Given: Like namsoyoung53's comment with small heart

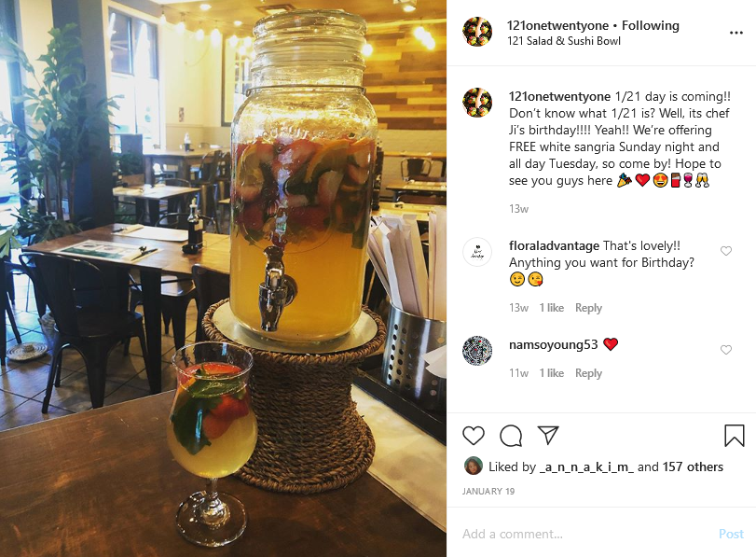Looking at the screenshot, I should [x=725, y=350].
